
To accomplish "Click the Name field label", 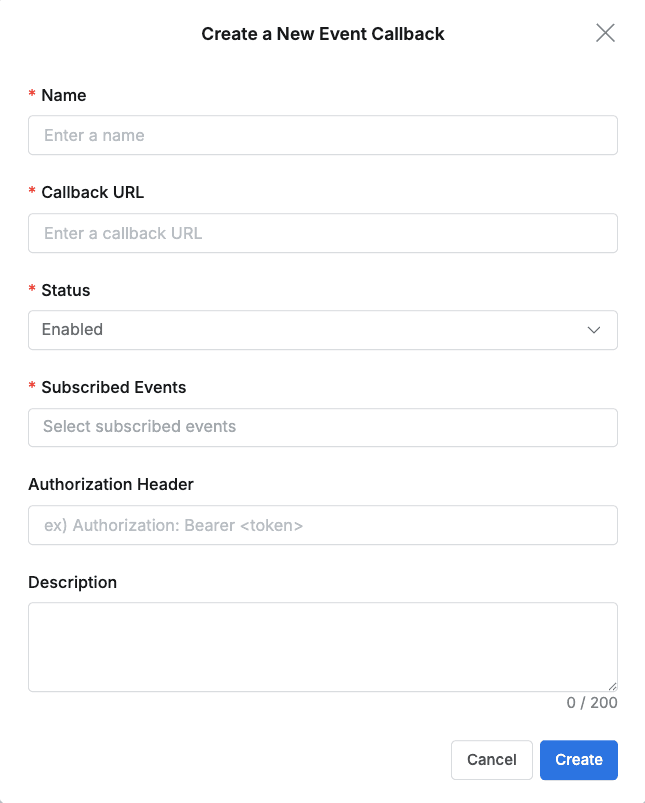I will tap(64, 95).
